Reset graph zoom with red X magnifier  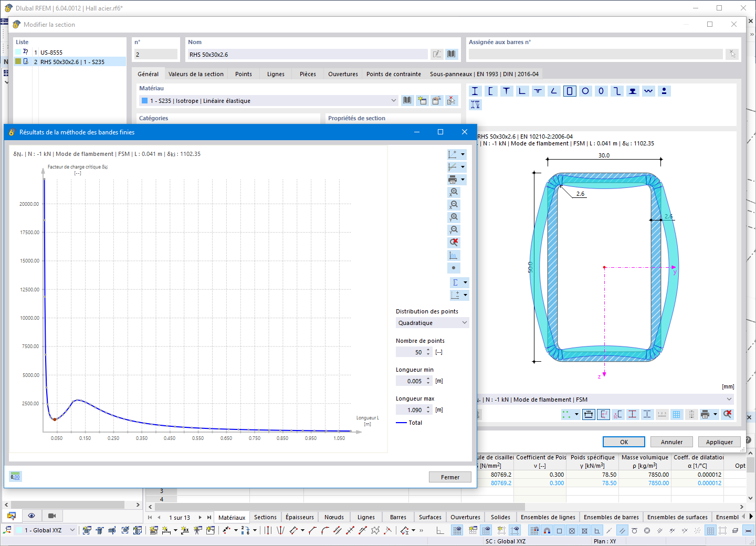(454, 243)
